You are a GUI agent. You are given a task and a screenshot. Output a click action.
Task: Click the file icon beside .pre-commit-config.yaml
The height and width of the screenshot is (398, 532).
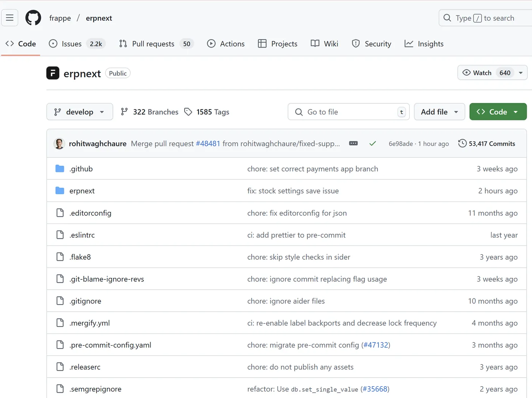pos(60,345)
